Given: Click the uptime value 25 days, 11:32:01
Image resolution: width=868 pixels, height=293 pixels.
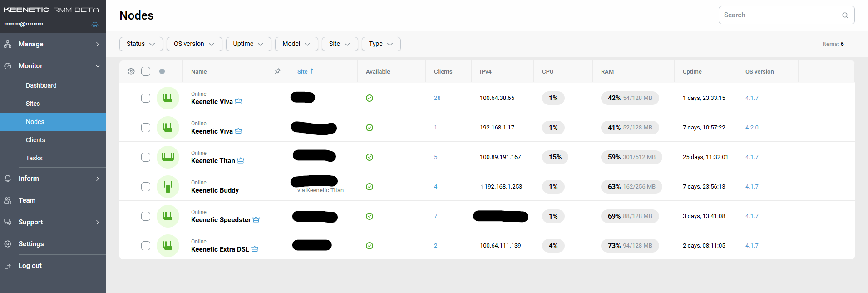Looking at the screenshot, I should pos(705,157).
